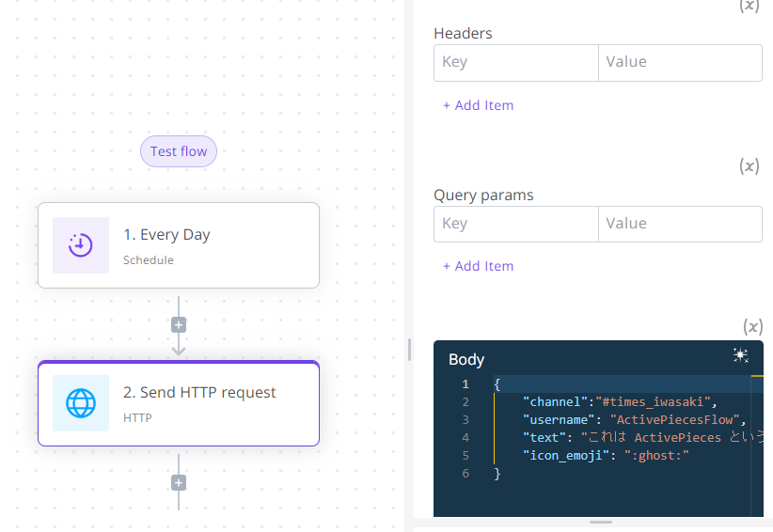
Task: Add step between Every Day and HTTP request
Action: [x=179, y=325]
